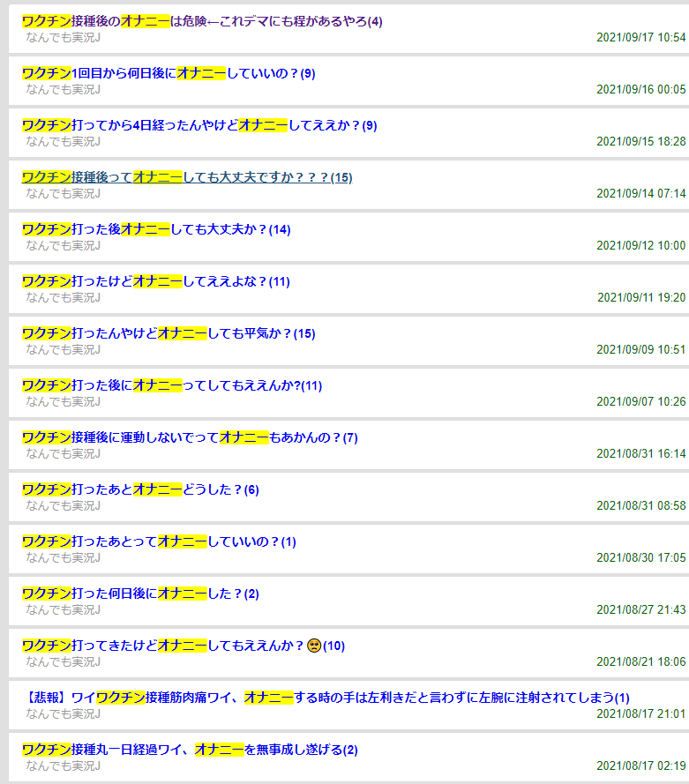Open the thread with only (1) reply from 08/30
The image size is (689, 784).
click(159, 541)
